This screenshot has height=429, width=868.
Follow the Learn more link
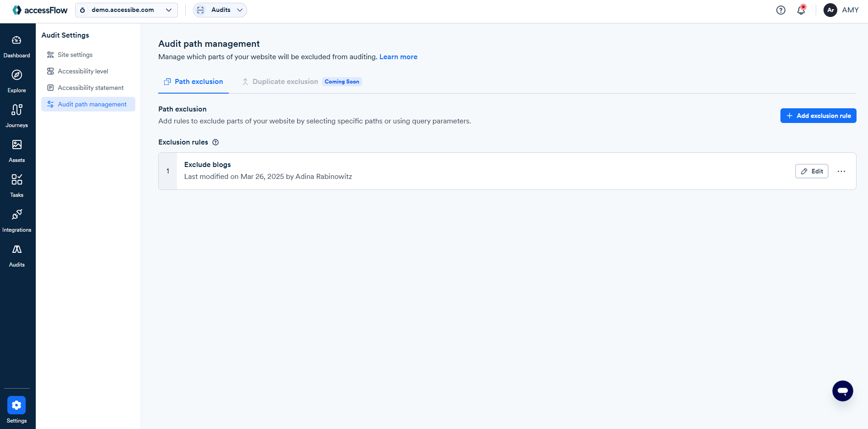point(398,57)
